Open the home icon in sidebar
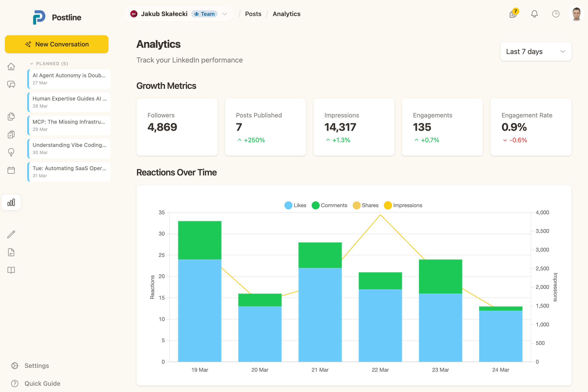The width and height of the screenshot is (588, 392). point(11,67)
